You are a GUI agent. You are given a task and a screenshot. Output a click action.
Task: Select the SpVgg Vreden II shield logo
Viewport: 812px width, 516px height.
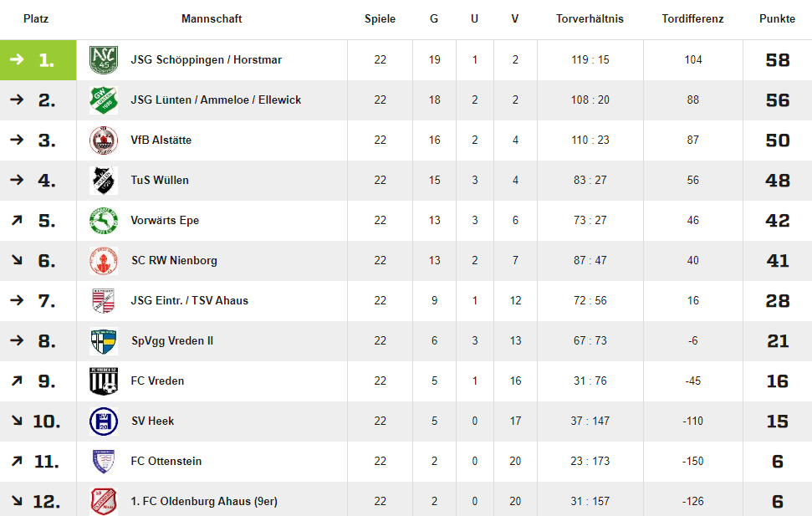point(104,341)
